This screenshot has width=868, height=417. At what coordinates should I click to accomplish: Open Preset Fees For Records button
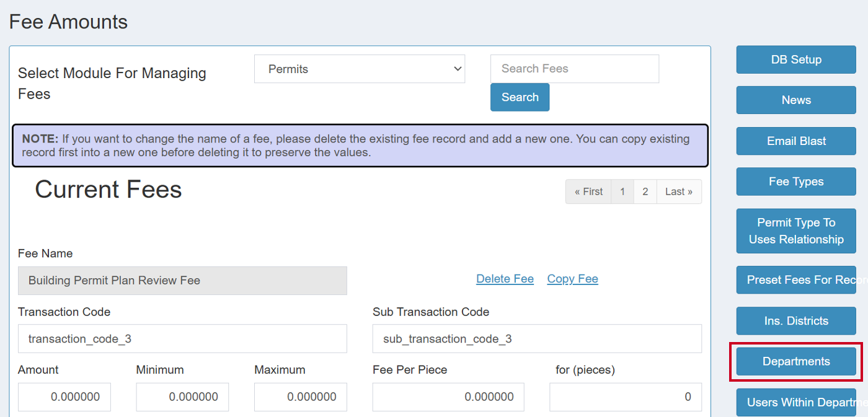(796, 280)
